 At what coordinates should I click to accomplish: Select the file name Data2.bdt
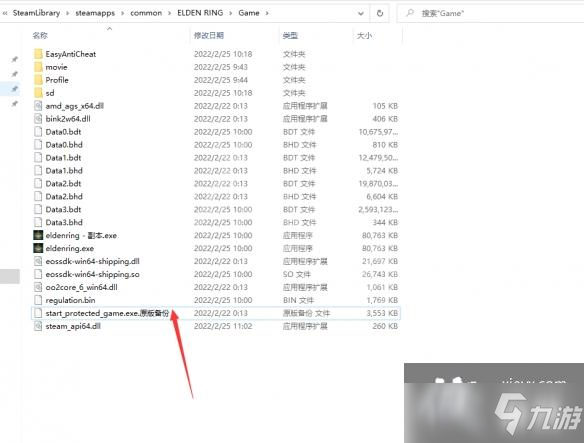pyautogui.click(x=63, y=184)
